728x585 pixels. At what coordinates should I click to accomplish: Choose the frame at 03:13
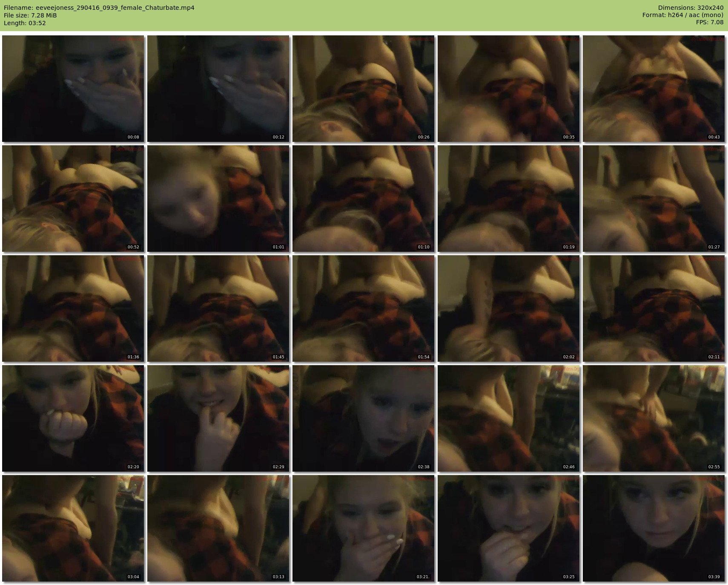click(218, 528)
